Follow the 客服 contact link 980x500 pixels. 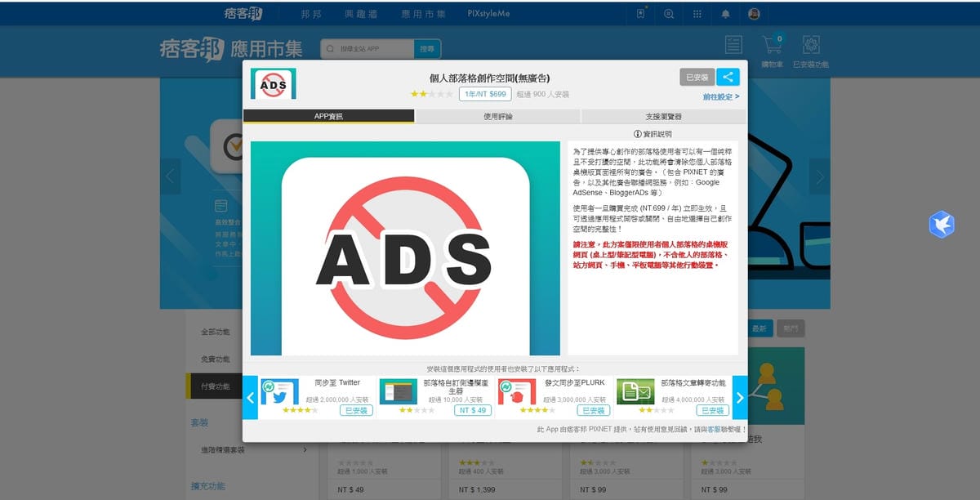click(713, 429)
